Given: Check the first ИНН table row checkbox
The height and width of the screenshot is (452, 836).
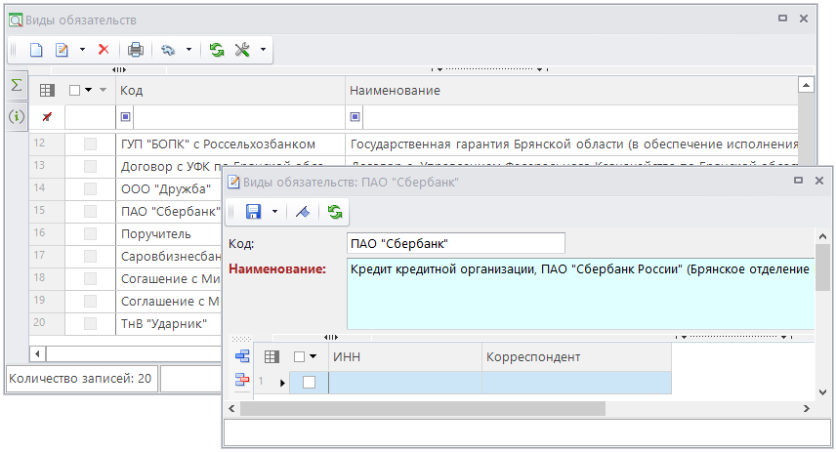Looking at the screenshot, I should click(x=309, y=382).
